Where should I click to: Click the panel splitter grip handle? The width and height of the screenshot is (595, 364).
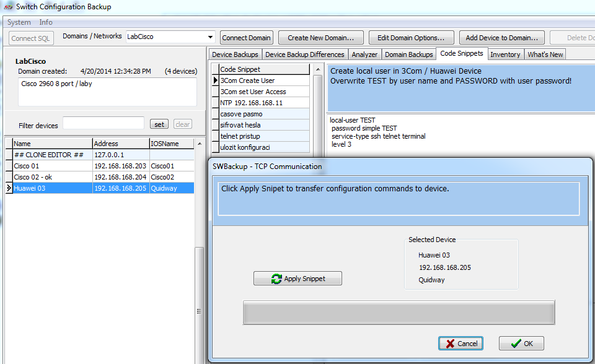pyautogui.click(x=199, y=311)
